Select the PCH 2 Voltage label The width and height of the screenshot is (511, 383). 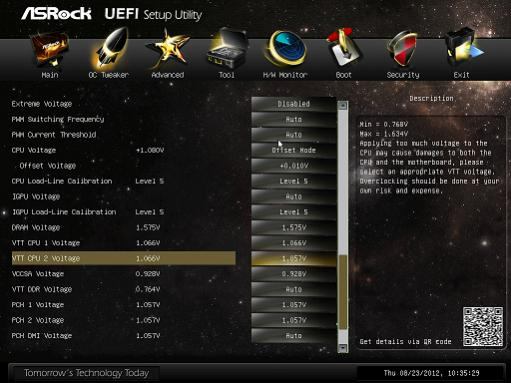[x=38, y=320]
